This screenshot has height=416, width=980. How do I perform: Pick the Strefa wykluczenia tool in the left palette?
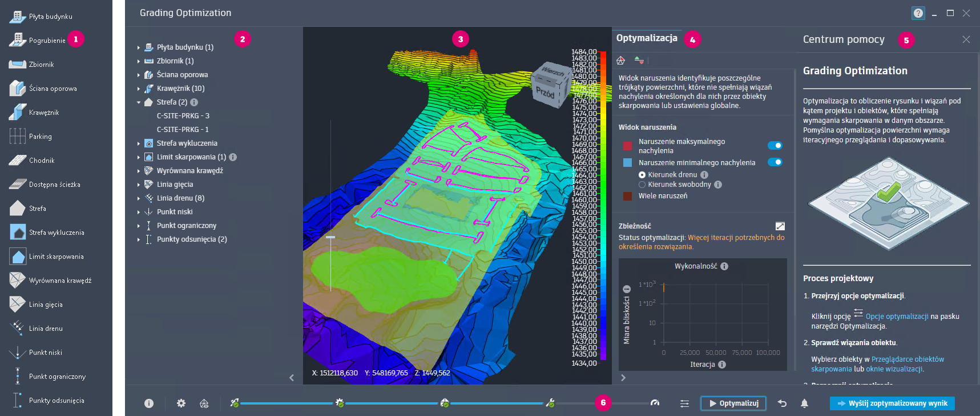click(x=47, y=233)
